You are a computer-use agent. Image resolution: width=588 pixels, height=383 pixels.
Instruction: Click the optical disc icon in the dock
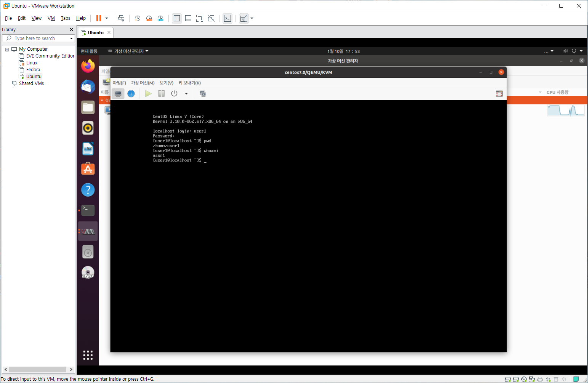pyautogui.click(x=88, y=252)
